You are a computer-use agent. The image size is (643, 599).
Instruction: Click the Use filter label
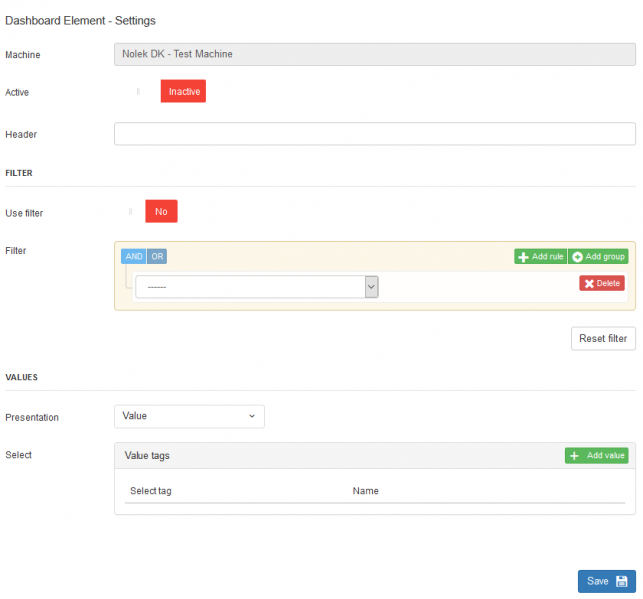[24, 213]
